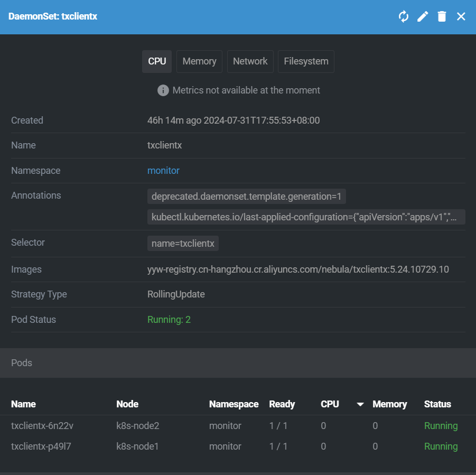Click the pencil edit icon
The height and width of the screenshot is (475, 476).
tap(423, 16)
